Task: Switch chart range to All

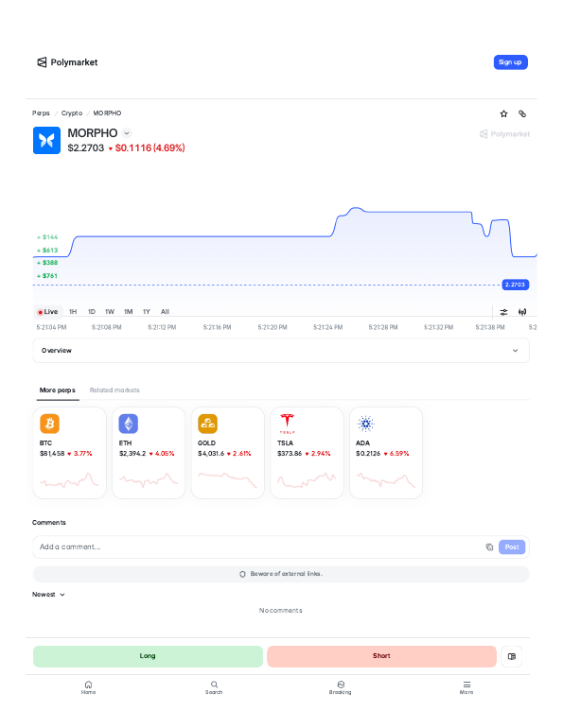Action: pos(165,312)
